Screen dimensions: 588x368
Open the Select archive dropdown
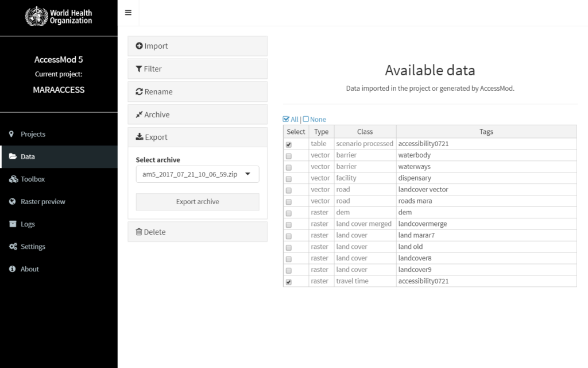click(197, 173)
